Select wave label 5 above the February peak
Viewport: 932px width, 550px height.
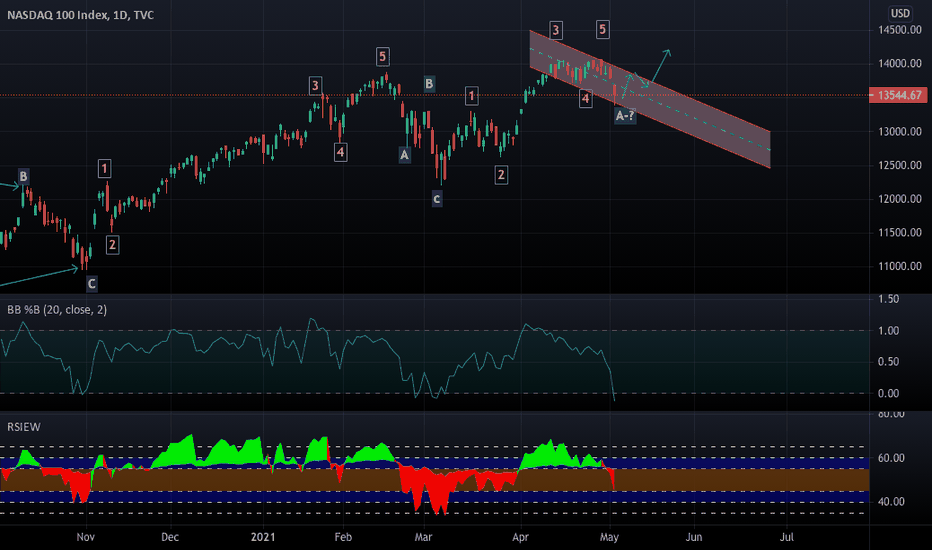pyautogui.click(x=382, y=57)
